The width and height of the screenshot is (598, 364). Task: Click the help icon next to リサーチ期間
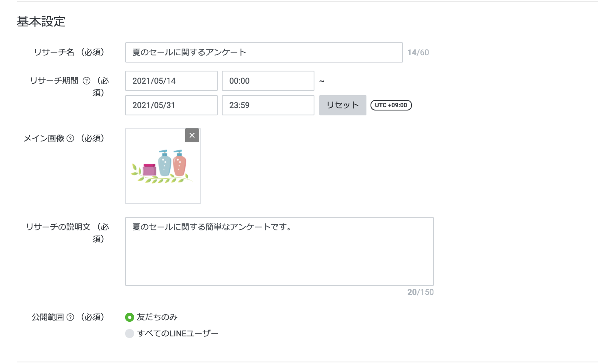(x=87, y=81)
